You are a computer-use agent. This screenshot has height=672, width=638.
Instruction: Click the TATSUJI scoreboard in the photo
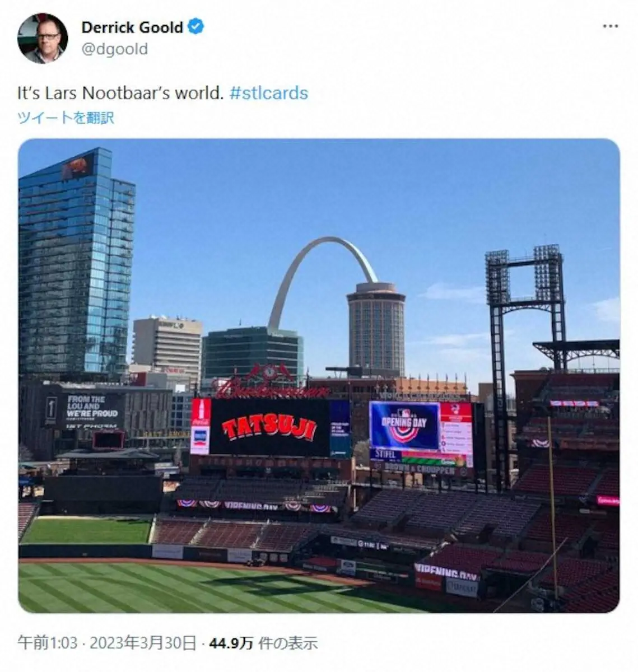tap(270, 428)
